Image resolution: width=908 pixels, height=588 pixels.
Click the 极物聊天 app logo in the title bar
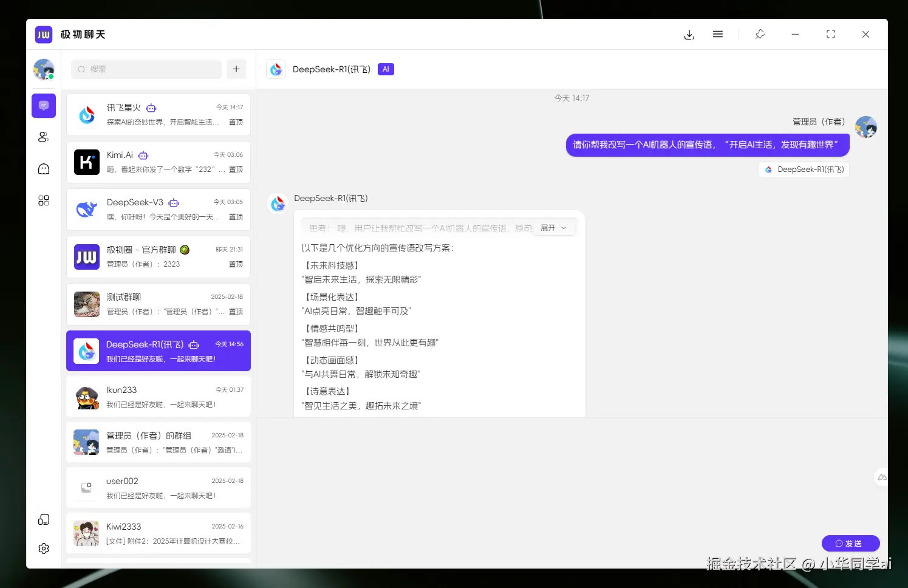44,35
